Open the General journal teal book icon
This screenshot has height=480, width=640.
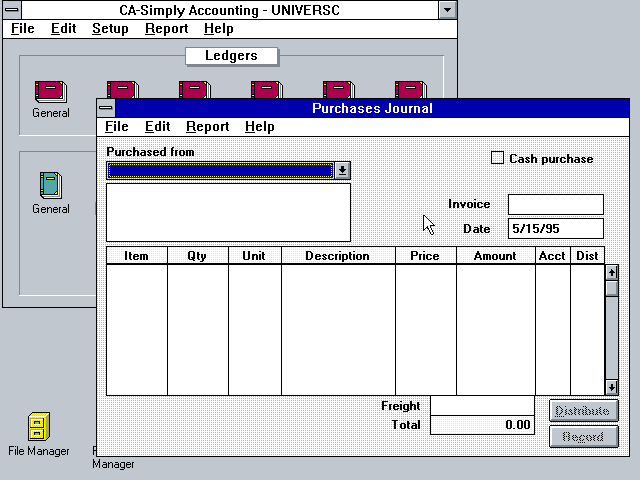pos(51,185)
